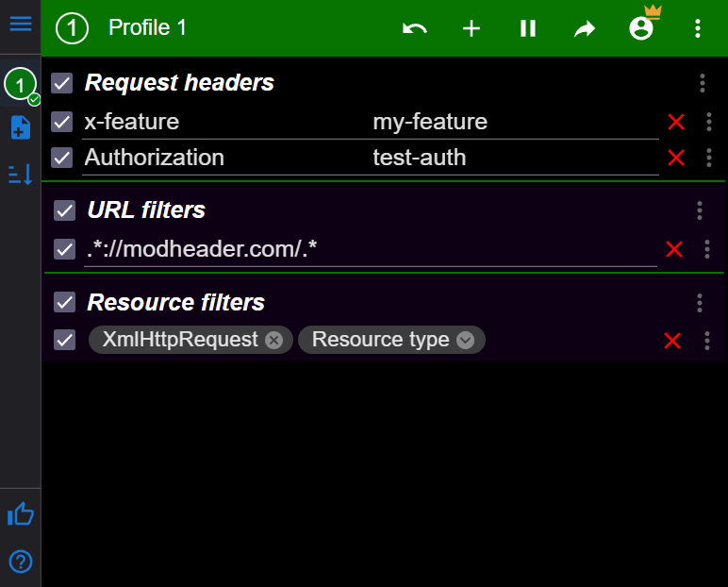Click the thumbs up icon
This screenshot has height=587, width=728.
20,514
